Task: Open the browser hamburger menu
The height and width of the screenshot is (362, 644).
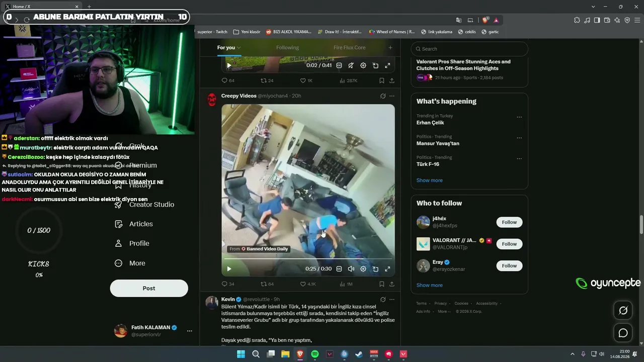Action: (x=636, y=20)
